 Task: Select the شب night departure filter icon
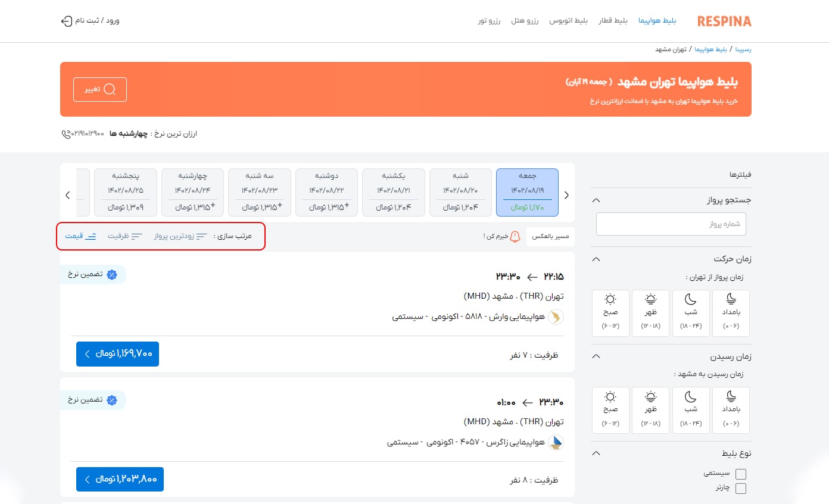(x=691, y=299)
